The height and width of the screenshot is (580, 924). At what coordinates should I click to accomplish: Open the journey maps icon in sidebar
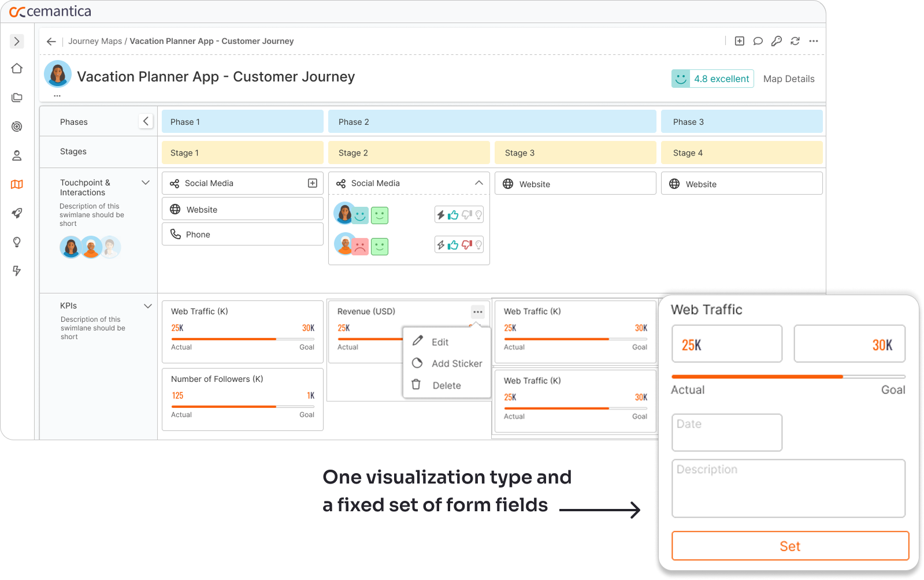(x=17, y=184)
